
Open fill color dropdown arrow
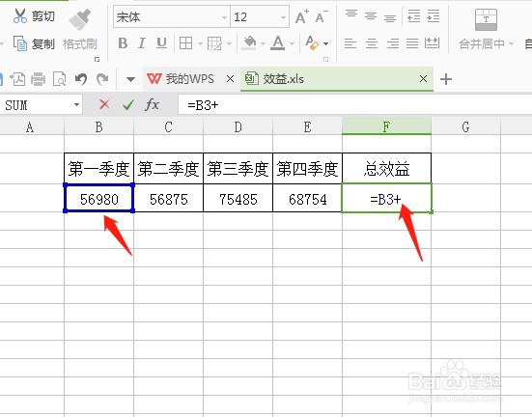tap(263, 43)
